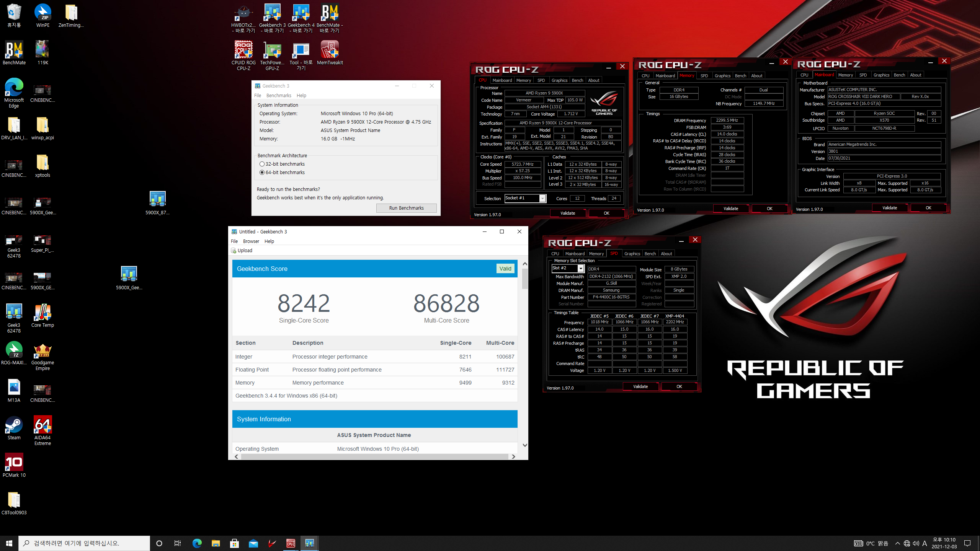
Task: Launch Core Temp desktop icon
Action: 42,316
